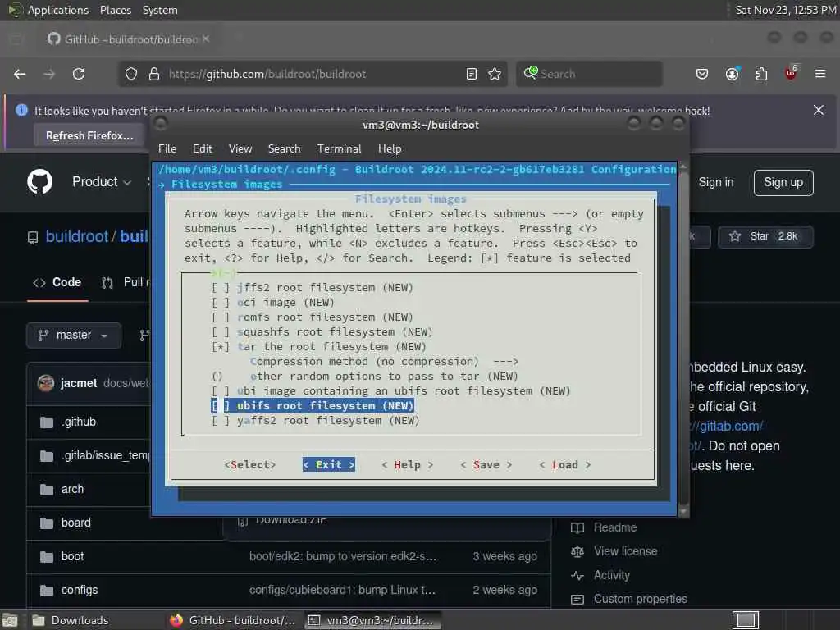
Task: Open the Pocket save icon in the Firefox toolbar
Action: pyautogui.click(x=702, y=74)
